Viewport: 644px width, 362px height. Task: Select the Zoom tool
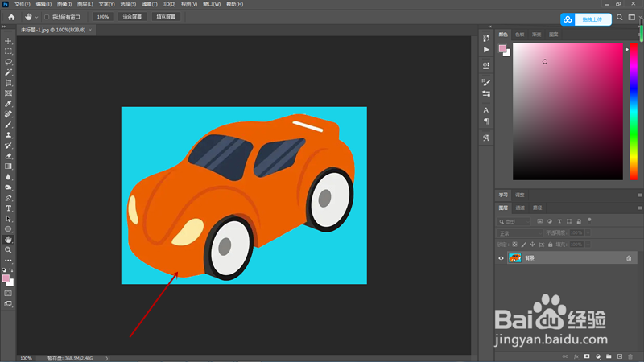coord(8,250)
